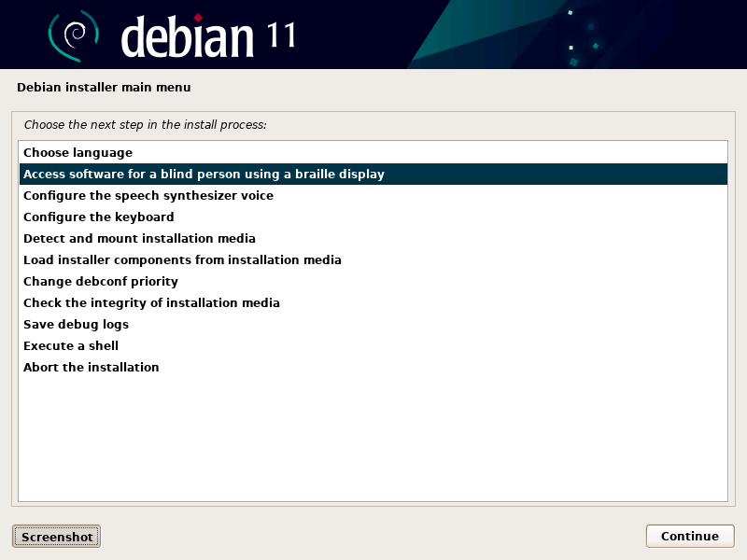Click the Debian installer main menu heading
The image size is (747, 560).
coord(104,87)
